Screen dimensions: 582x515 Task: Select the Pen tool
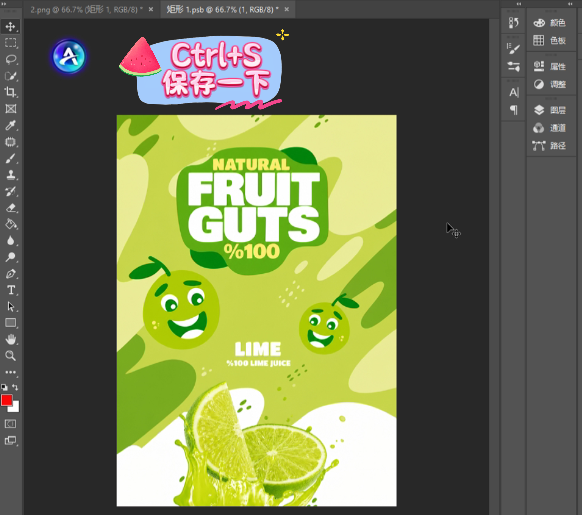tap(10, 274)
